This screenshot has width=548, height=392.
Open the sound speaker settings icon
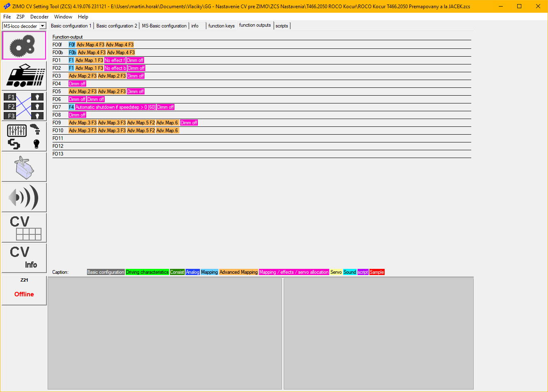point(24,197)
